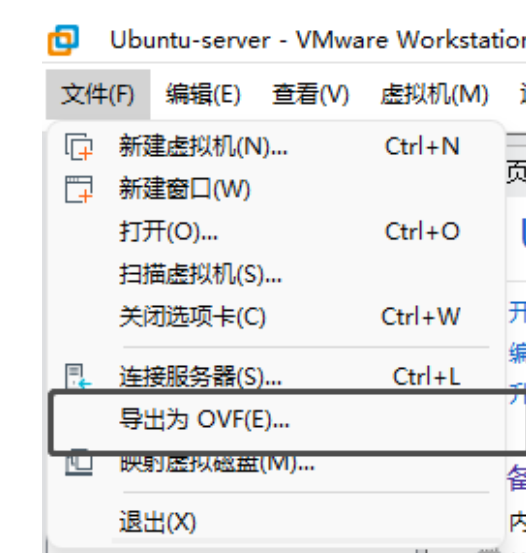Choose 导出为 OVF(E)... menu entry
The width and height of the screenshot is (526, 553).
(277, 420)
